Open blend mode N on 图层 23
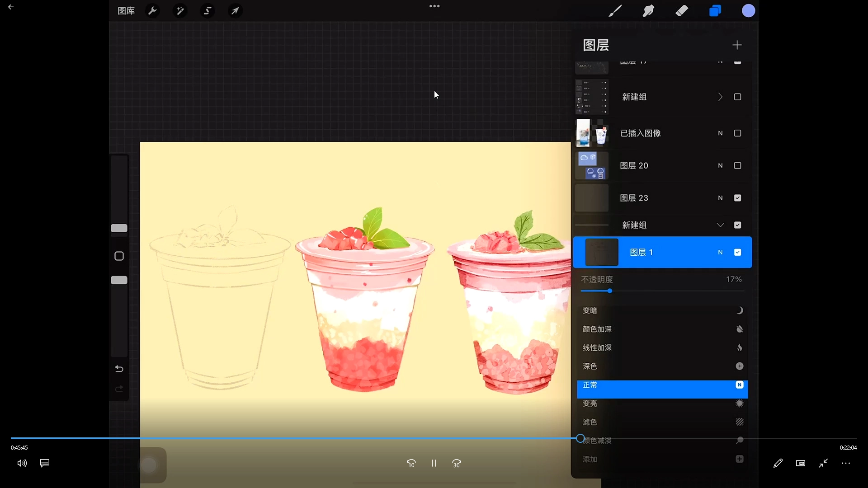 [x=720, y=198]
